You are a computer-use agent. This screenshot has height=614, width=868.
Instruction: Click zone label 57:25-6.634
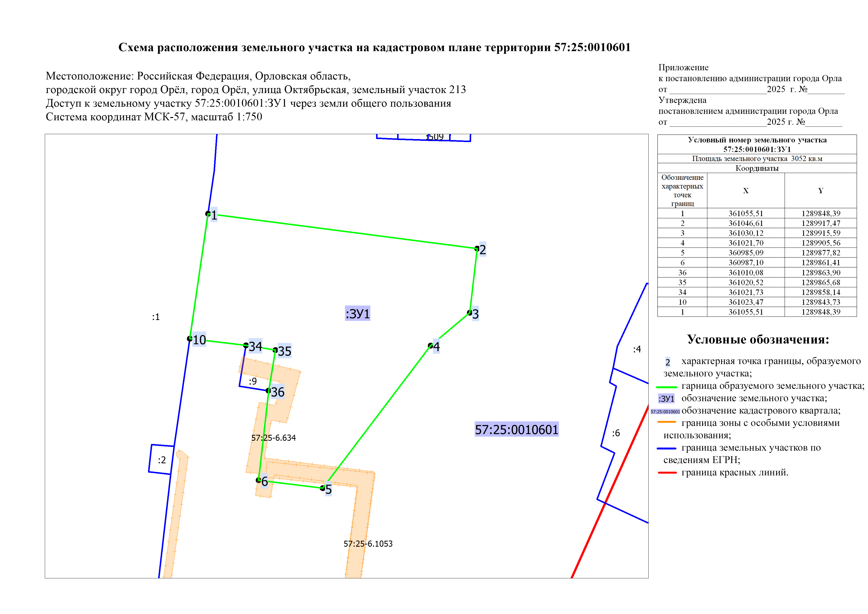274,438
